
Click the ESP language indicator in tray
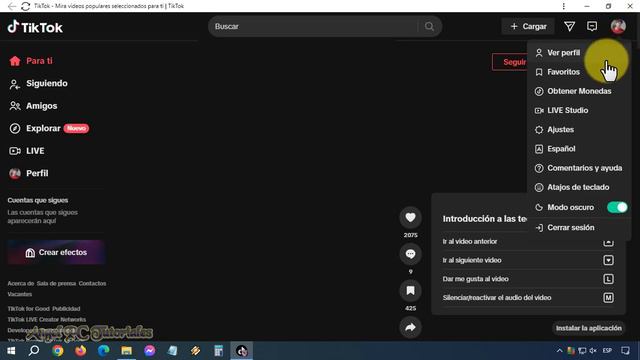point(607,351)
